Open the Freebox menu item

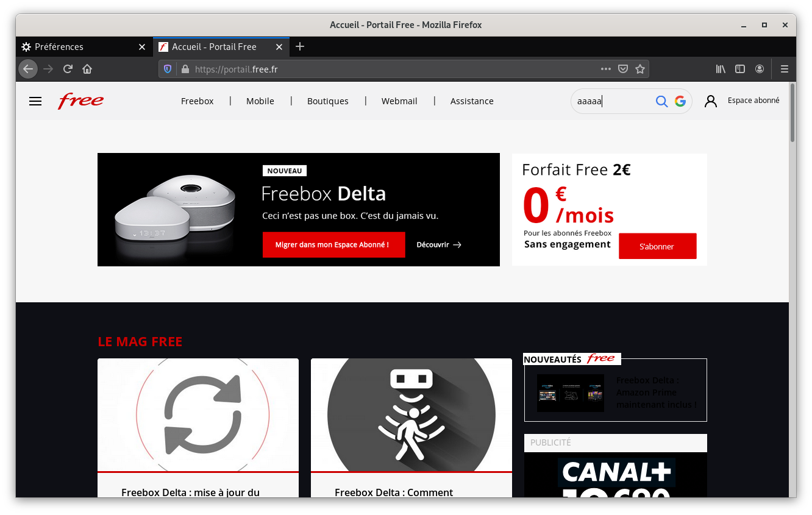point(198,101)
